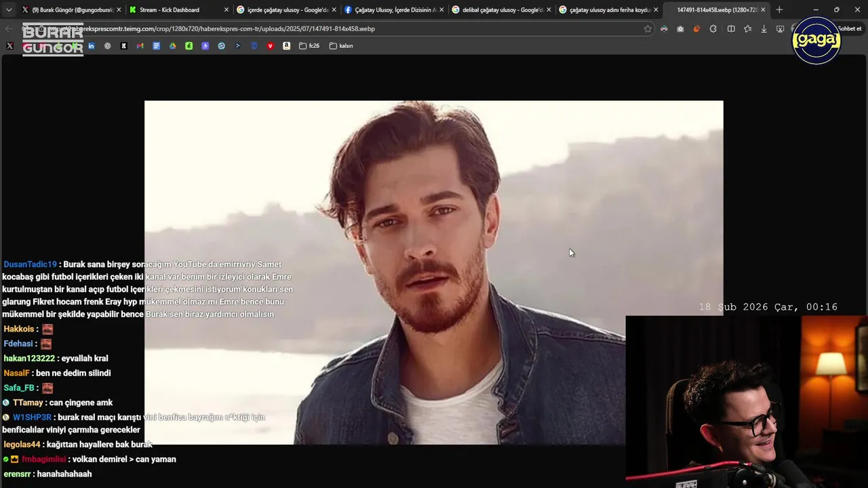This screenshot has height=488, width=868.
Task: Click the screenshot capture toolbar icon
Action: coord(780,28)
